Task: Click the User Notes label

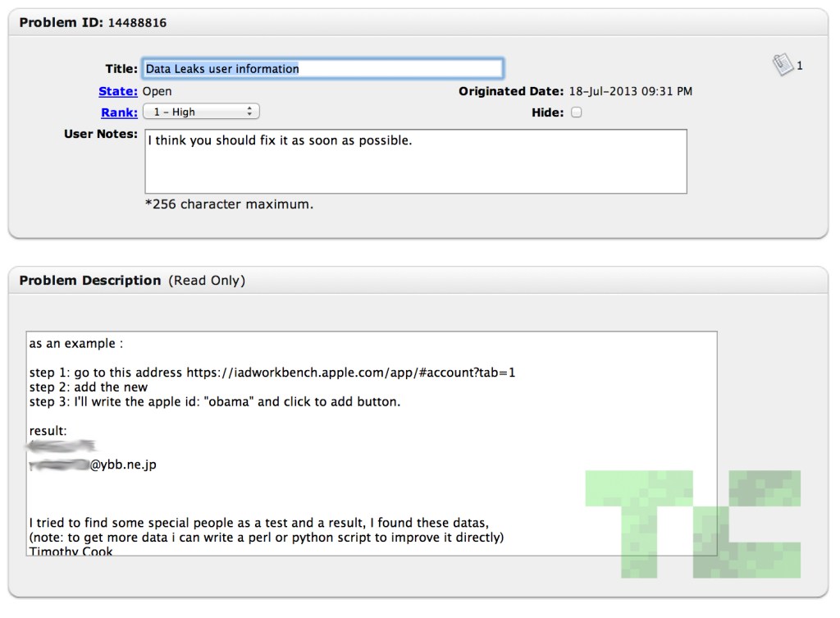Action: point(100,134)
